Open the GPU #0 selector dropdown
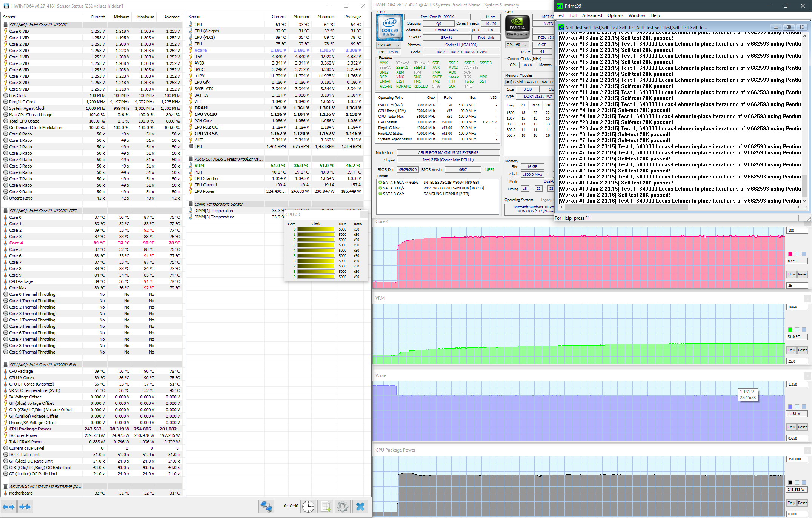Image resolution: width=812 pixels, height=518 pixels. 517,45
